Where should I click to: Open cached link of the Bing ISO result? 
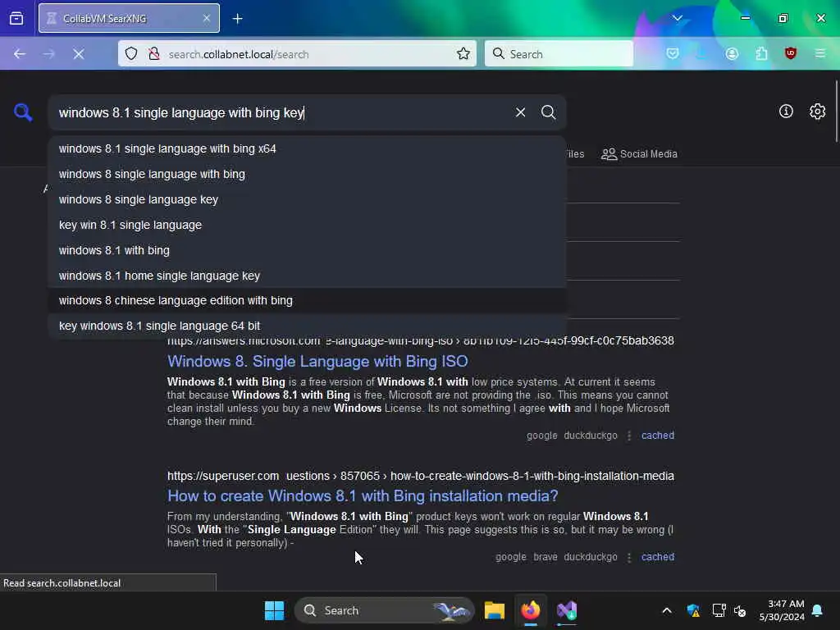pyautogui.click(x=657, y=436)
